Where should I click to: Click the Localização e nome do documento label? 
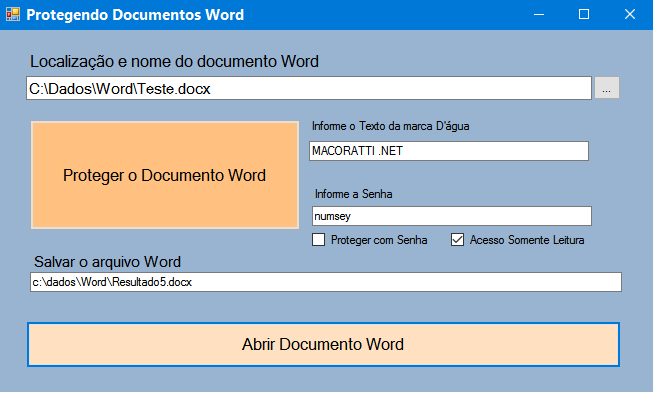pyautogui.click(x=174, y=62)
